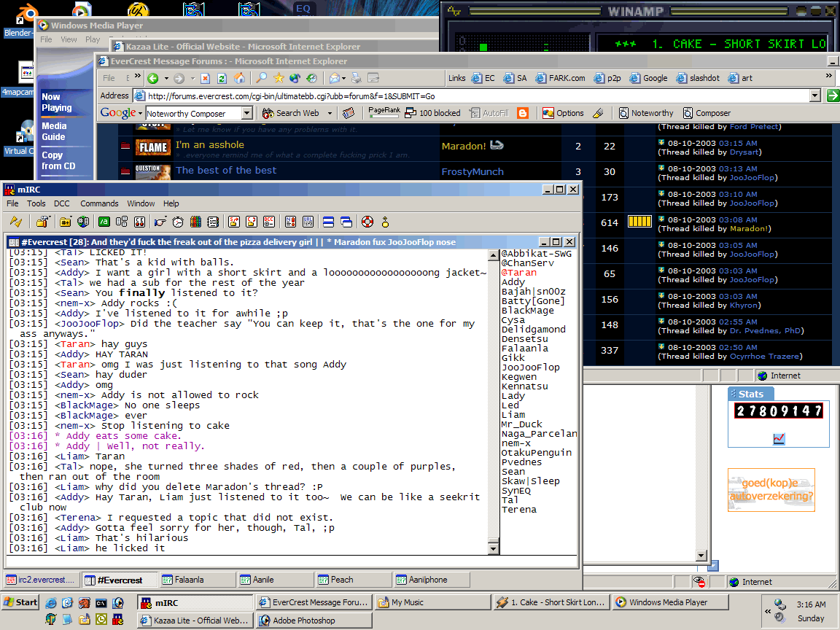Open the Search Web dropdown arrow

coord(330,114)
